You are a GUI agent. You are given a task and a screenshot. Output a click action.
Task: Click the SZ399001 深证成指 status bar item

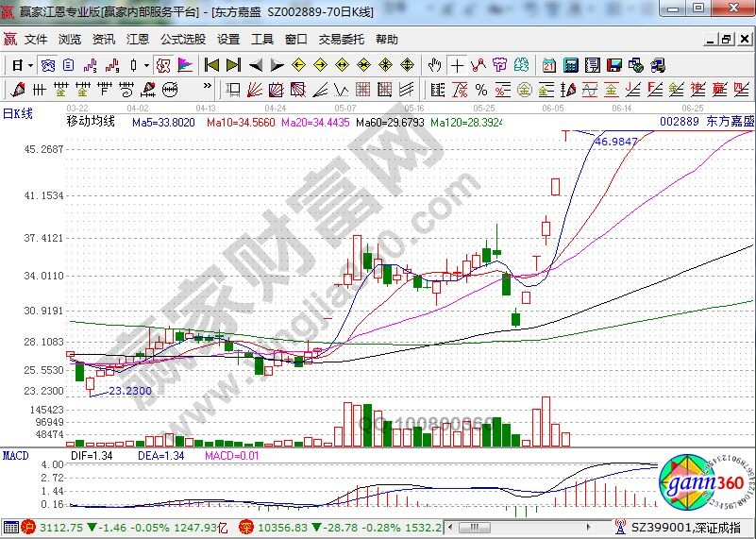point(684,530)
